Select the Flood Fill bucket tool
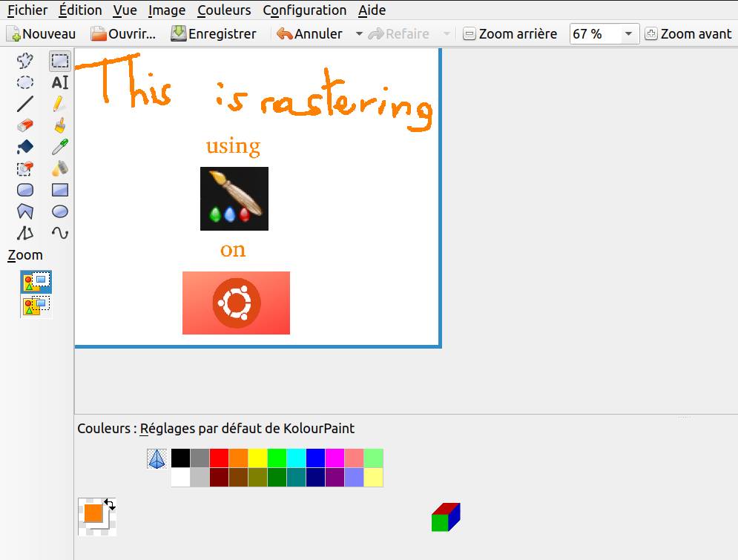Viewport: 738px width, 560px height. pyautogui.click(x=25, y=147)
